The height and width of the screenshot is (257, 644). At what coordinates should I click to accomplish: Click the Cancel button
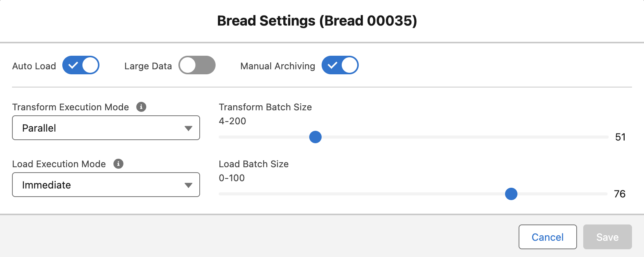tap(547, 236)
